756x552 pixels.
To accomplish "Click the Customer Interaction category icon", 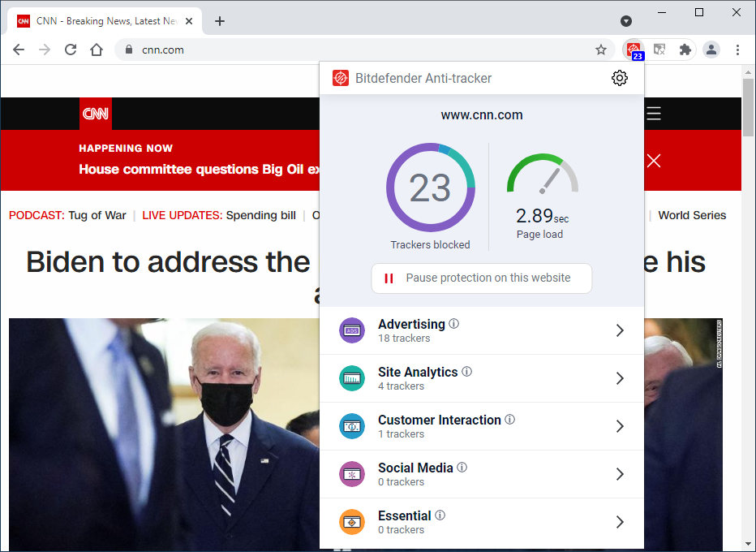I will [x=351, y=426].
